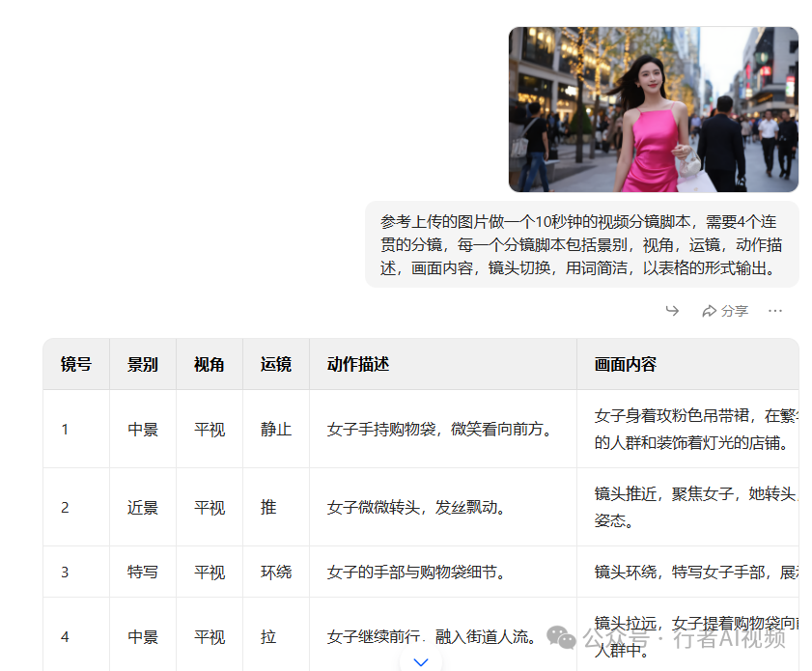Click the user prompt message bubble

point(581,244)
